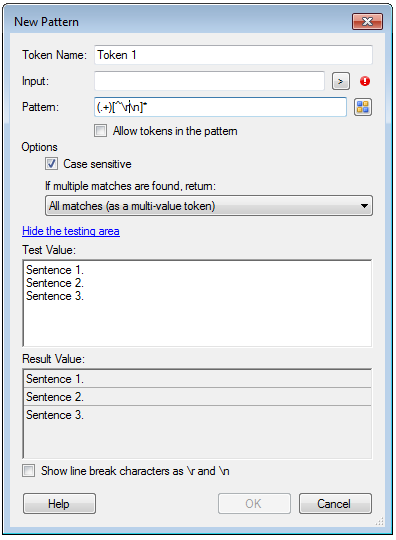Select Sentence 3. result row
The height and width of the screenshot is (540, 396).
[x=197, y=415]
